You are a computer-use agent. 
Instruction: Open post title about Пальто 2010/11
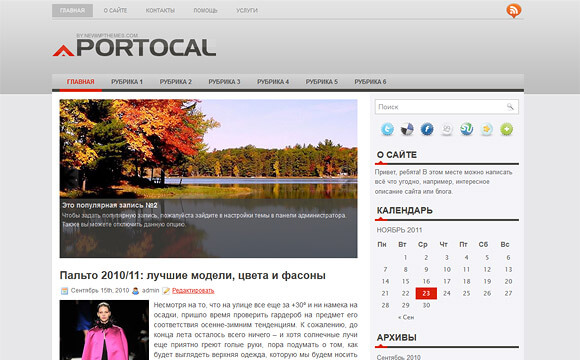pos(192,276)
